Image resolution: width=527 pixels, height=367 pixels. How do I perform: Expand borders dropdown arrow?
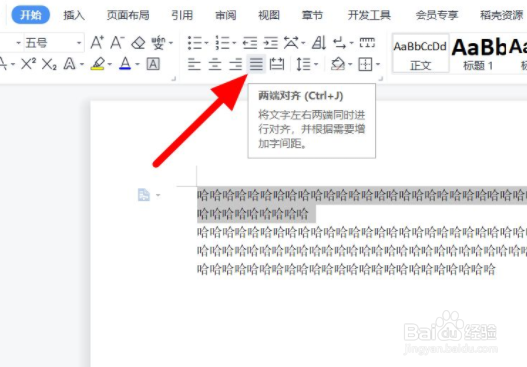pyautogui.click(x=378, y=64)
